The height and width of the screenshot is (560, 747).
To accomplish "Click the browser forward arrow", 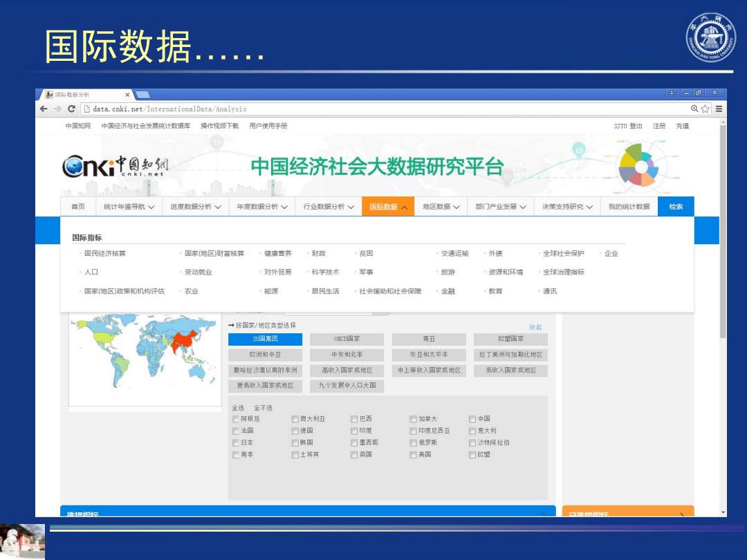I will coord(57,109).
